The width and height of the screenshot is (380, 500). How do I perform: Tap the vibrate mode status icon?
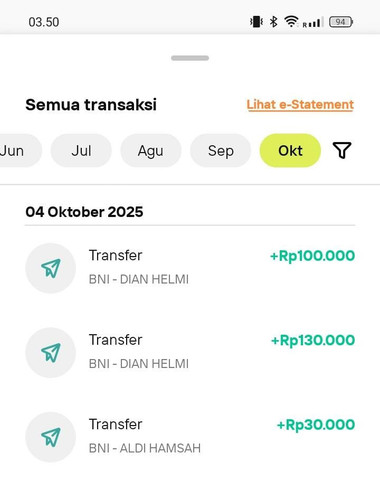(x=256, y=22)
